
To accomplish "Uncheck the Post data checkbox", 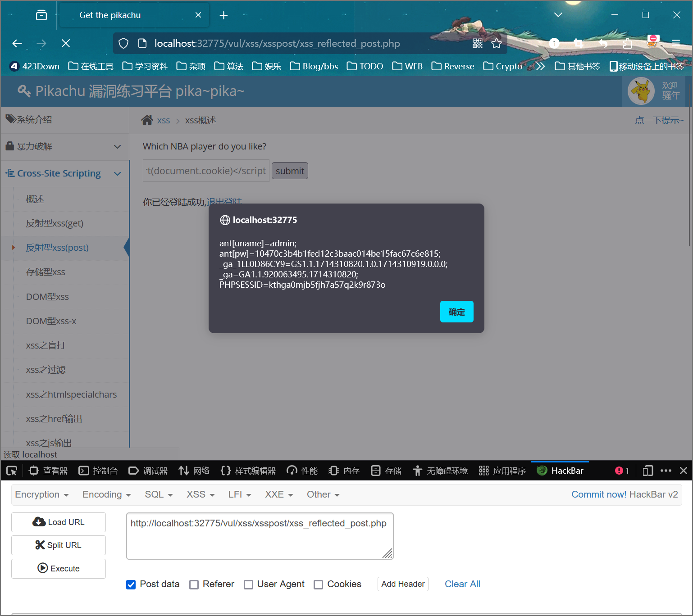I will pyautogui.click(x=131, y=584).
